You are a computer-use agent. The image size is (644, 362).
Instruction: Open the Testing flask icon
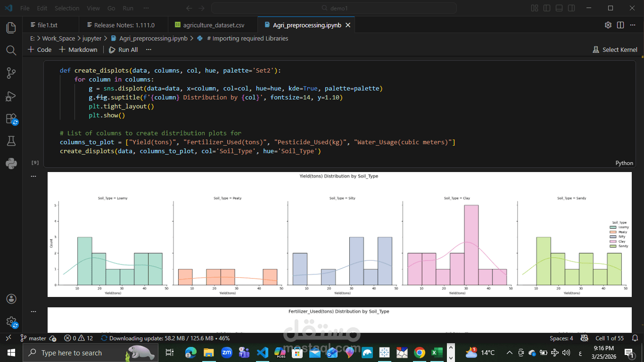[x=11, y=141]
